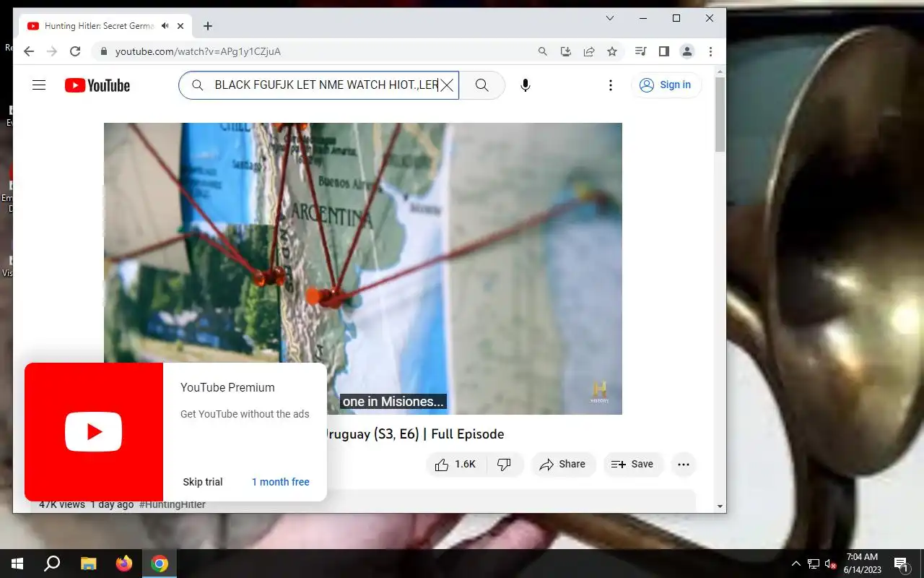Open Windows Start menu
Screen dimensions: 924x578
point(17,564)
